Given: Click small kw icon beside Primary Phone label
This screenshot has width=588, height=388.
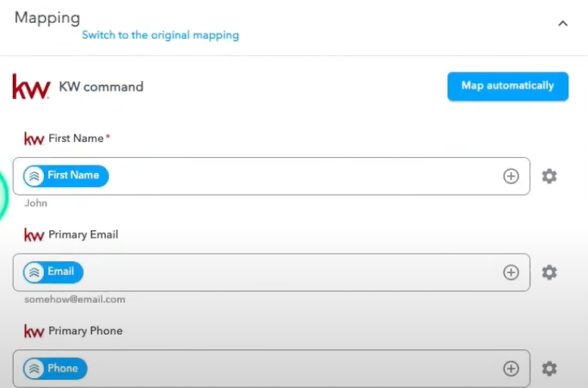Looking at the screenshot, I should pyautogui.click(x=34, y=331).
